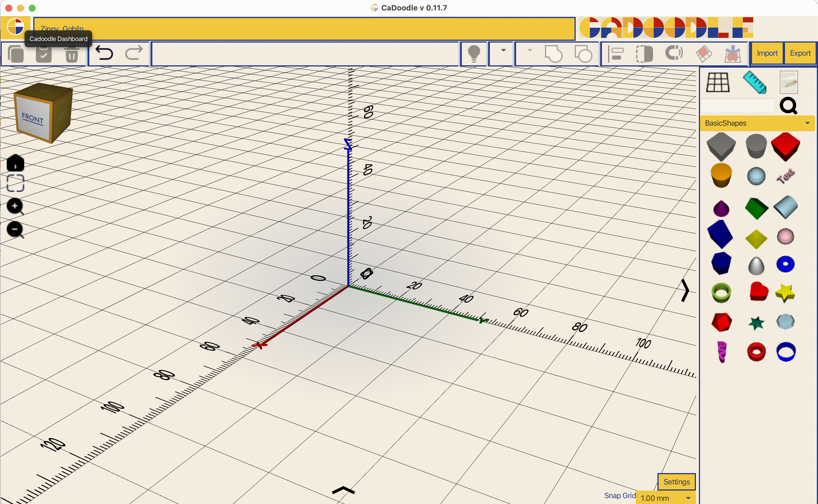
Task: Click the Mirror tool icon
Action: [x=644, y=54]
